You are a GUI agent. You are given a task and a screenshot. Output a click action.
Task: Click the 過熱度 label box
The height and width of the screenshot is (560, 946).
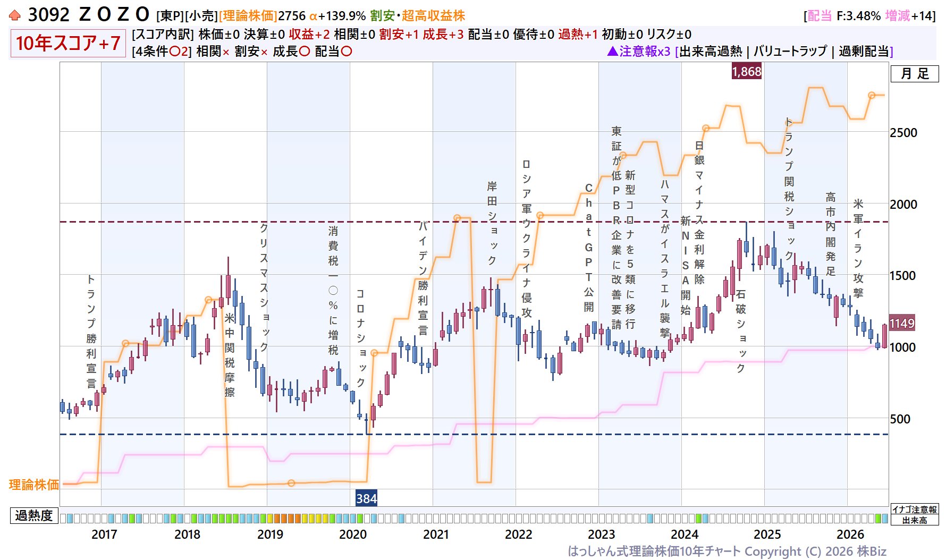click(x=34, y=516)
